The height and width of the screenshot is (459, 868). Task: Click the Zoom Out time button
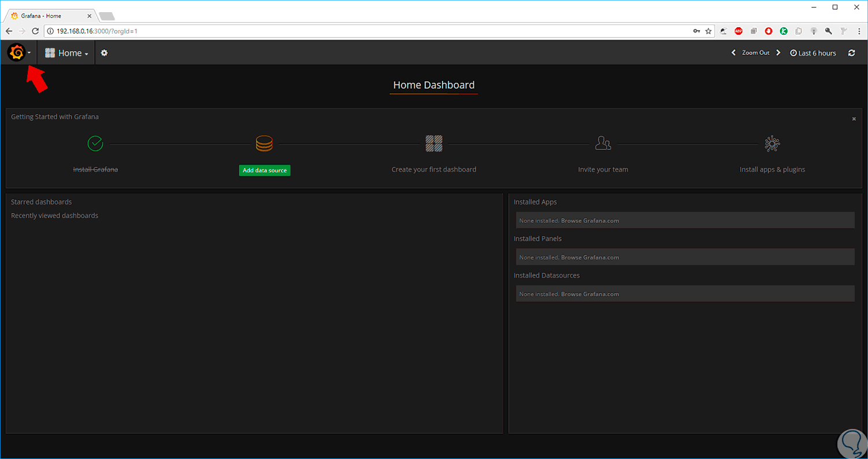(756, 53)
